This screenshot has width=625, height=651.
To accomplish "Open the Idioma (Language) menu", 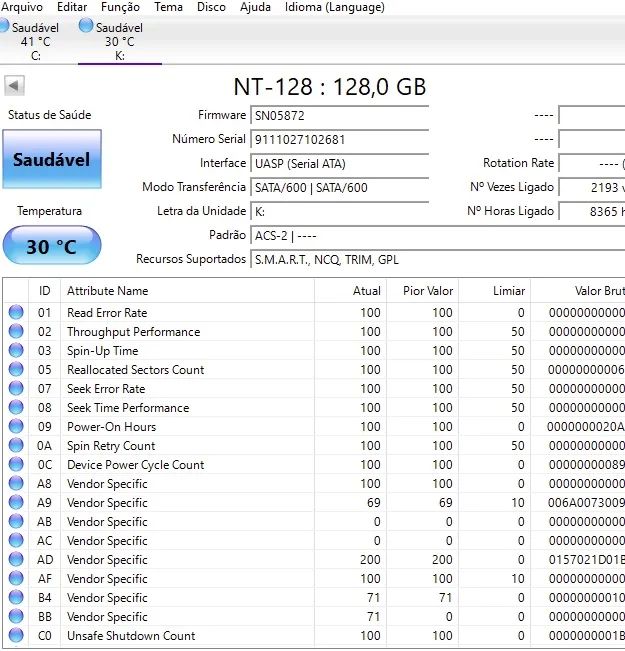I will point(335,7).
